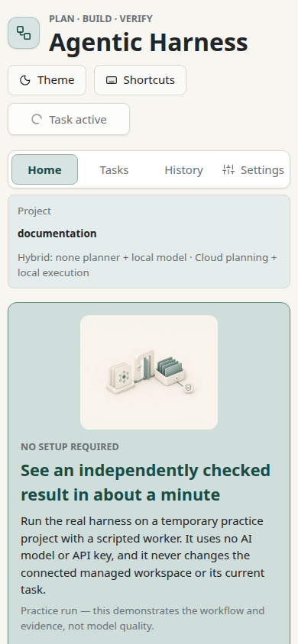Open the Task active status button
Screen dimensions: 298x644
pos(69,119)
